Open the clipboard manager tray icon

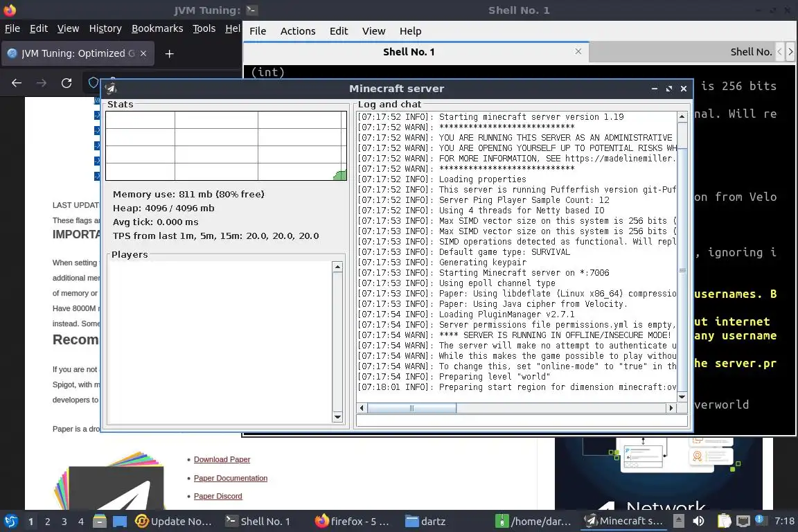tap(724, 521)
